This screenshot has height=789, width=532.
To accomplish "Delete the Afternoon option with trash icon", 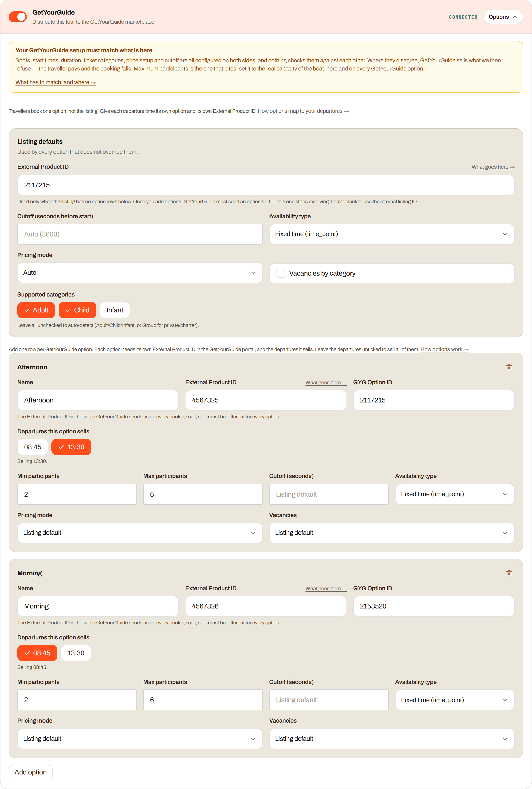I will [509, 367].
